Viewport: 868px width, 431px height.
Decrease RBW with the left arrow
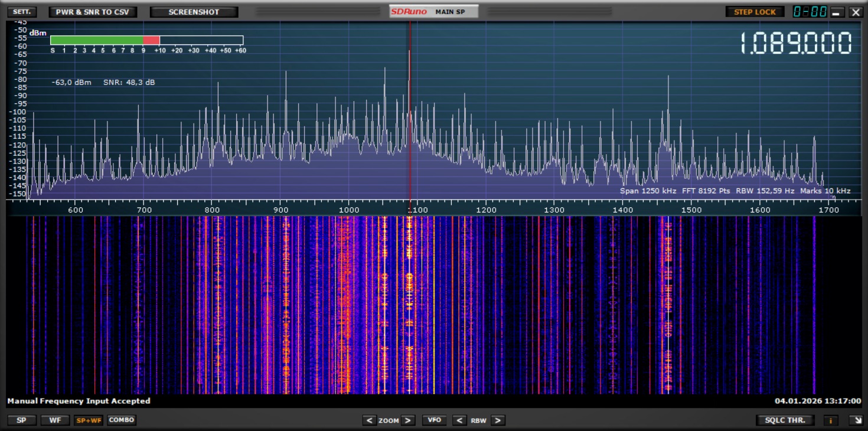[459, 420]
